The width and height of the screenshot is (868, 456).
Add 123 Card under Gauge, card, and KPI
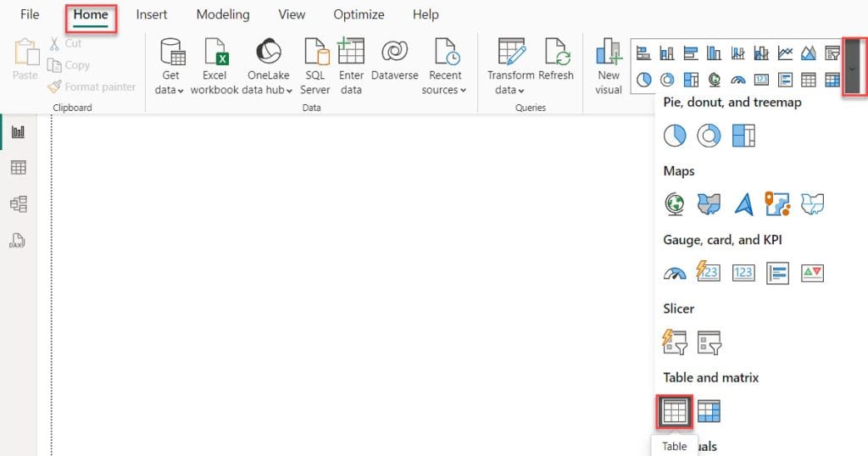(743, 273)
